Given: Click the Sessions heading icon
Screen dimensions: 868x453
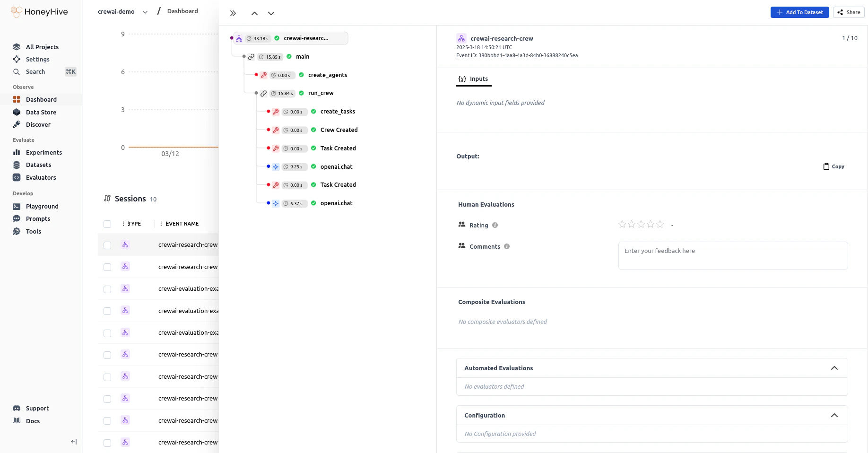Looking at the screenshot, I should (x=107, y=198).
